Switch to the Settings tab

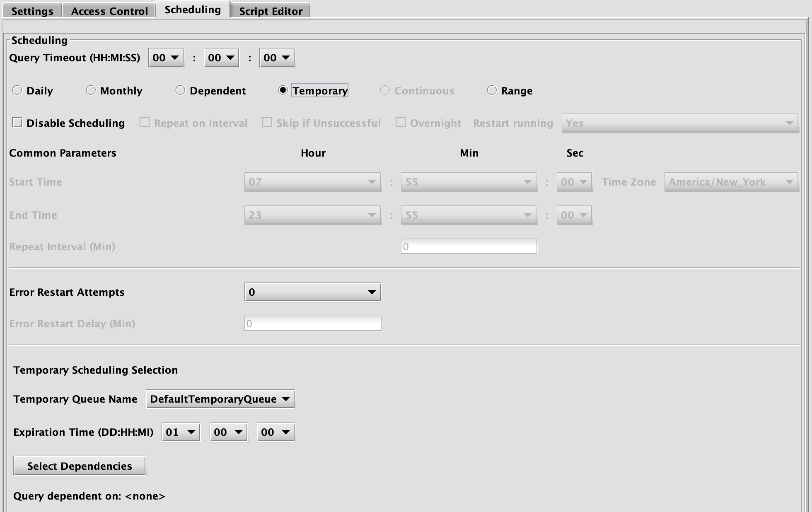click(32, 11)
